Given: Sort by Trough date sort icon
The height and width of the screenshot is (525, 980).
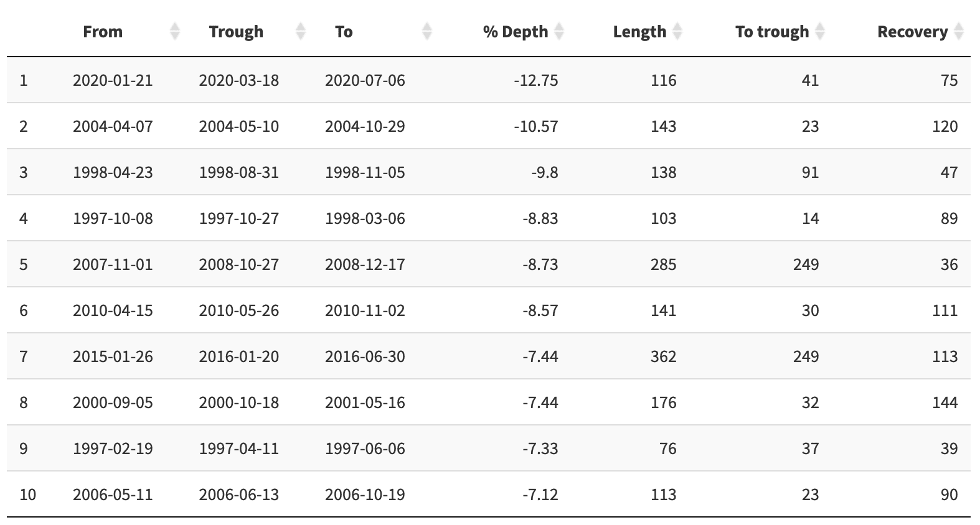Looking at the screenshot, I should 301,31.
